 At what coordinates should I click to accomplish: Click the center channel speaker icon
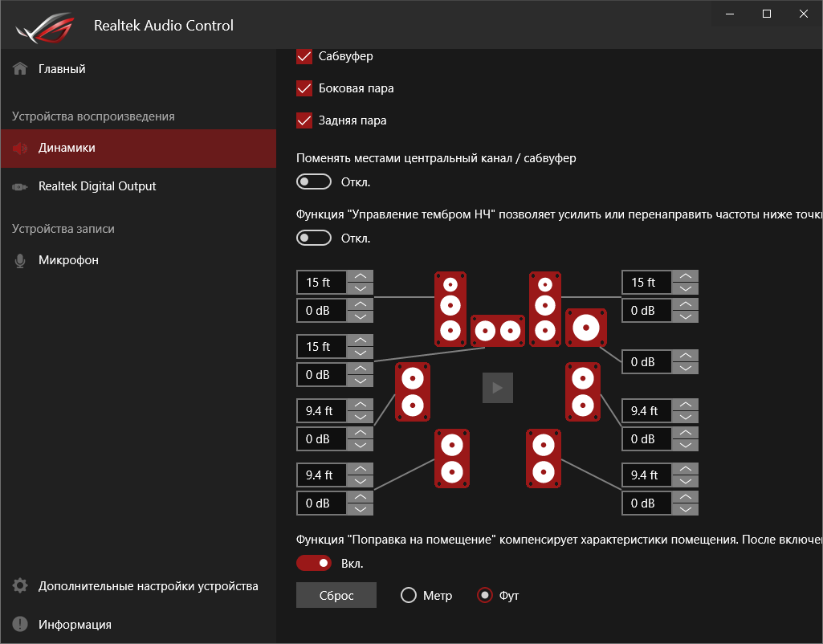pyautogui.click(x=496, y=330)
